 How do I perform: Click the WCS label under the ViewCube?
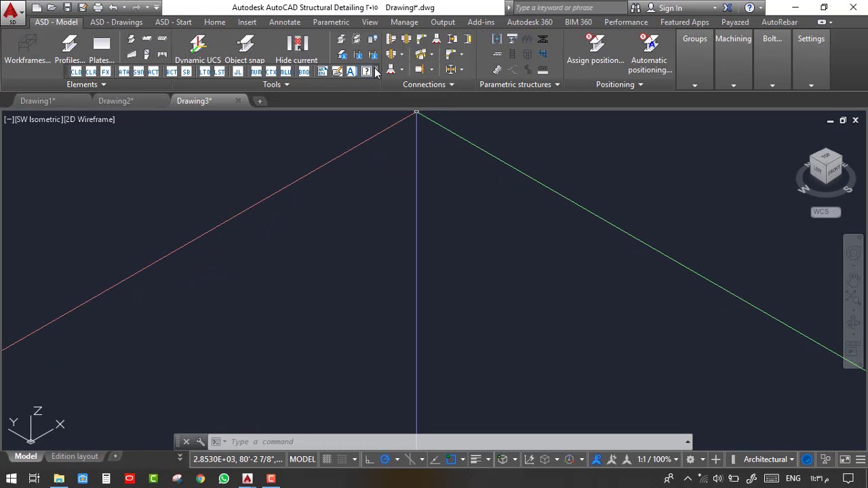click(x=825, y=212)
